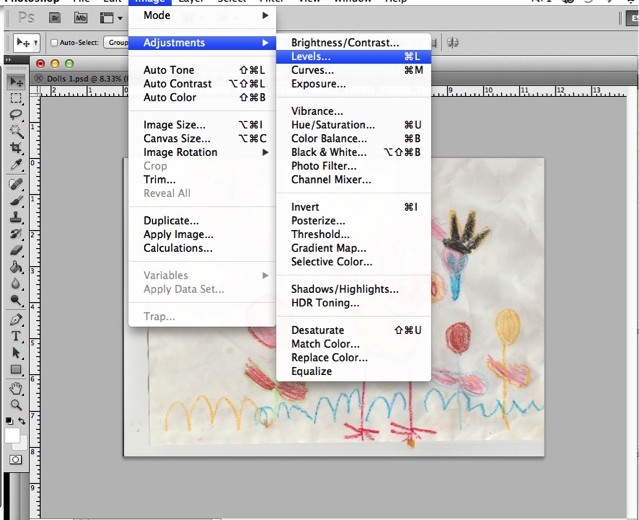Choose Invert from Adjustments
Screen dimensions: 639x520
353,207
